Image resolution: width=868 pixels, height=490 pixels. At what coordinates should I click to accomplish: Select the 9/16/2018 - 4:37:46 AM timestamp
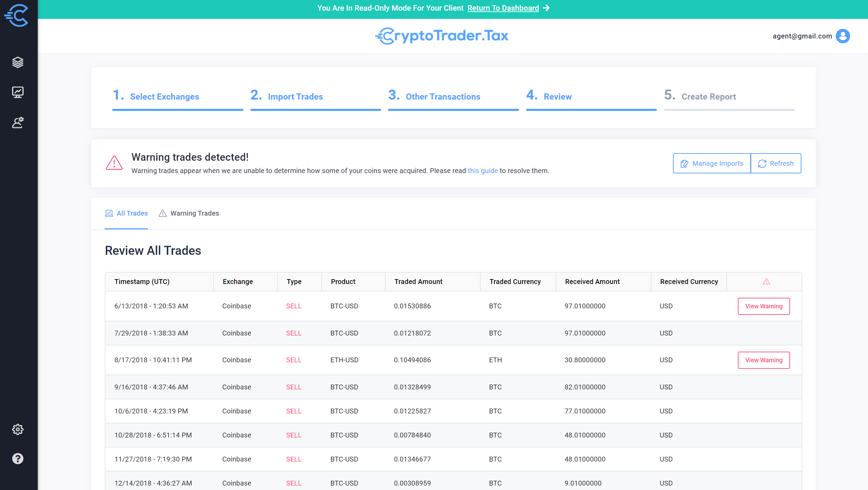click(x=151, y=387)
